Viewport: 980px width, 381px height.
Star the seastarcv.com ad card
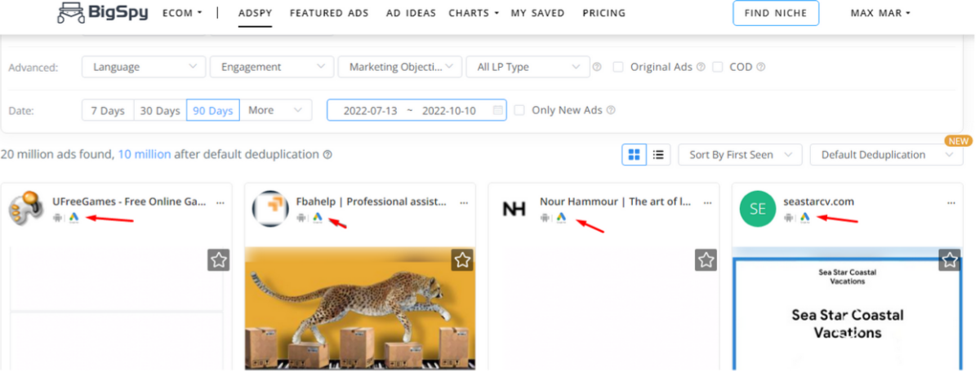949,260
